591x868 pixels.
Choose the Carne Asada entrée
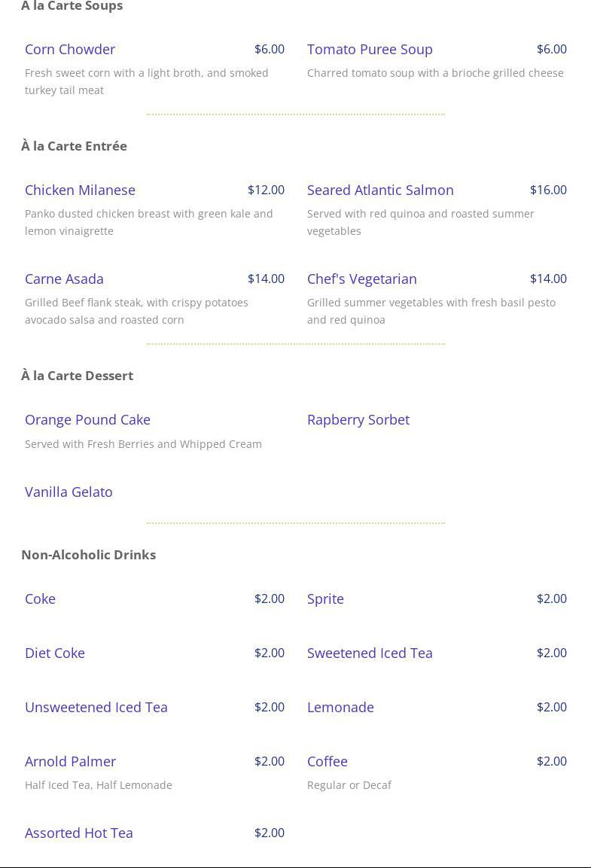click(x=64, y=279)
